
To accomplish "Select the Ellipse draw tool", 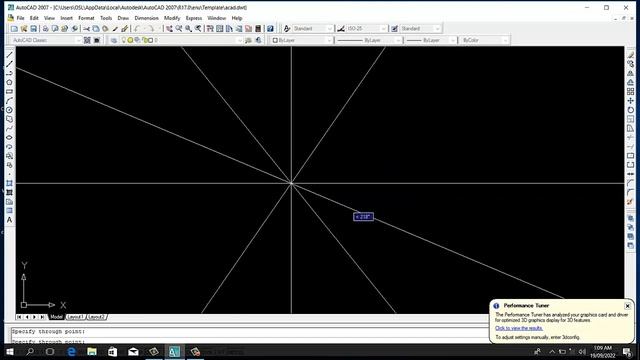I will tap(9, 138).
